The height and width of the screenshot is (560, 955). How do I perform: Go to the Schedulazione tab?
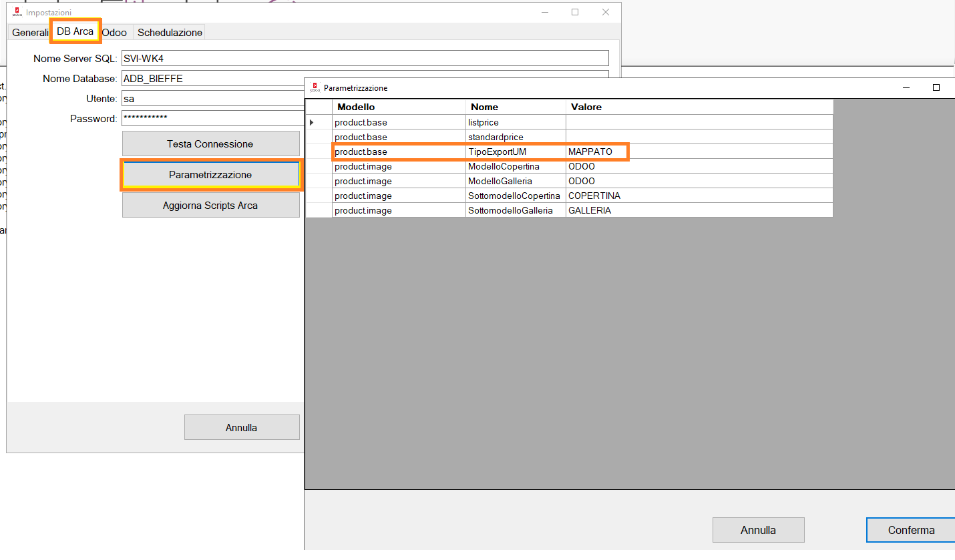[x=170, y=32]
